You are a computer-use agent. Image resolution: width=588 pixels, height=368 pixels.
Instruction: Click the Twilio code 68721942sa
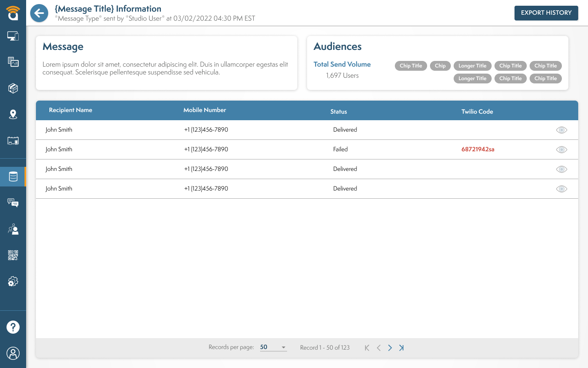(x=478, y=149)
